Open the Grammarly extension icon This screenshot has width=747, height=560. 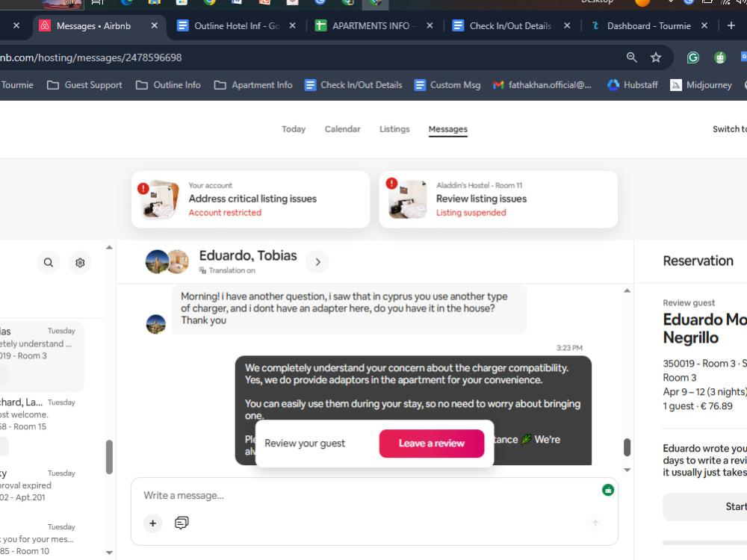point(692,57)
